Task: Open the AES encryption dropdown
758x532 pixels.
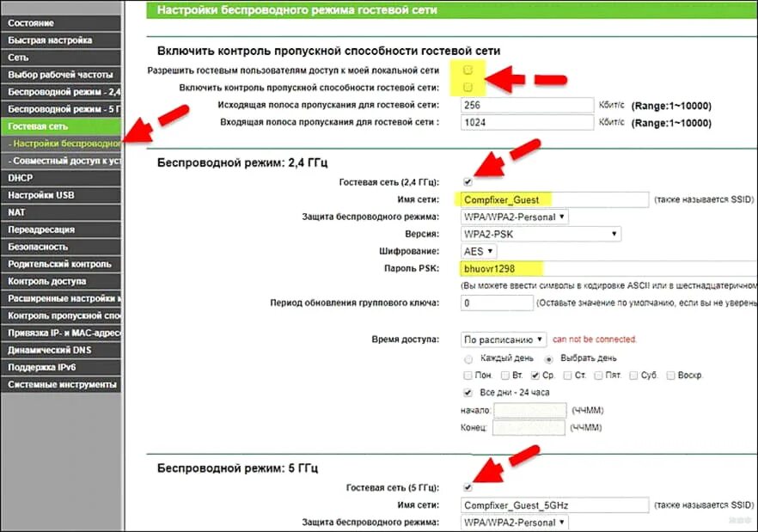Action: click(x=478, y=251)
